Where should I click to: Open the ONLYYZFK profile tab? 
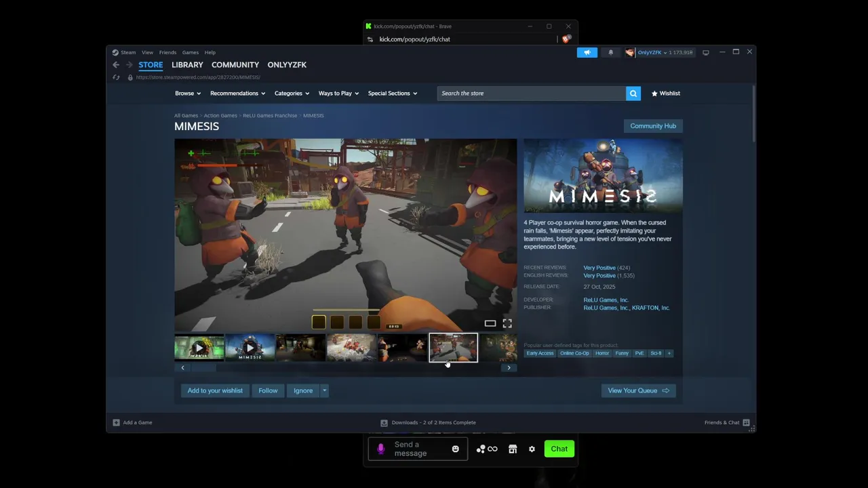pyautogui.click(x=287, y=65)
